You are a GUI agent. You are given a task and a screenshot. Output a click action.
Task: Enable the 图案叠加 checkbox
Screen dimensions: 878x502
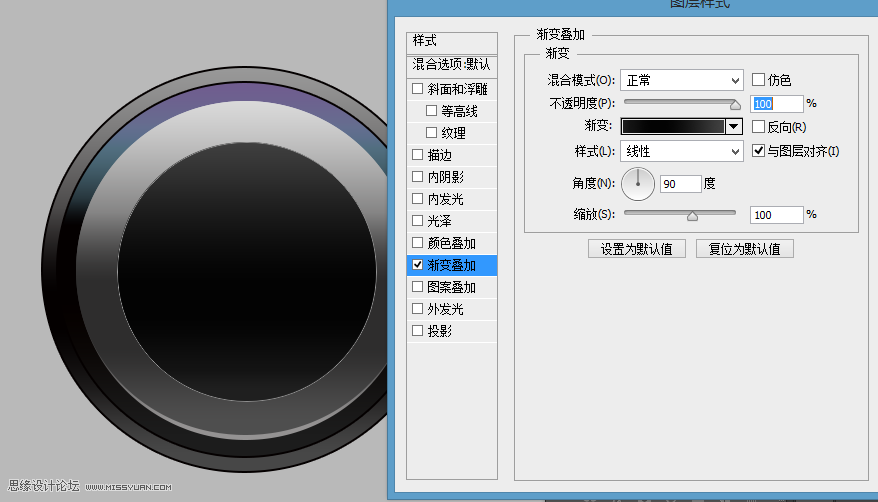coord(417,287)
